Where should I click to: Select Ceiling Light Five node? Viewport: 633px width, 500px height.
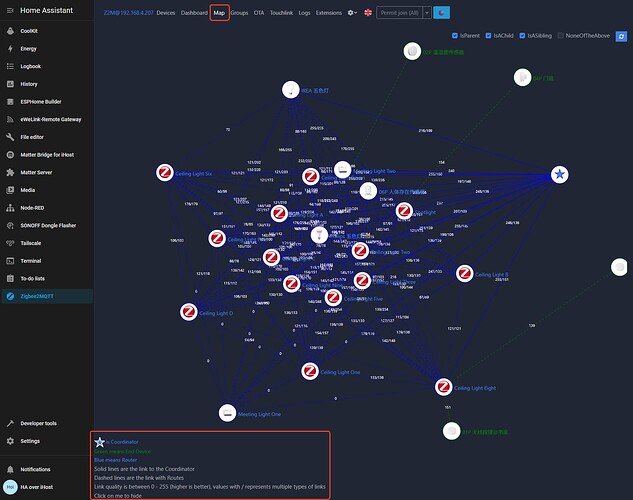point(333,298)
